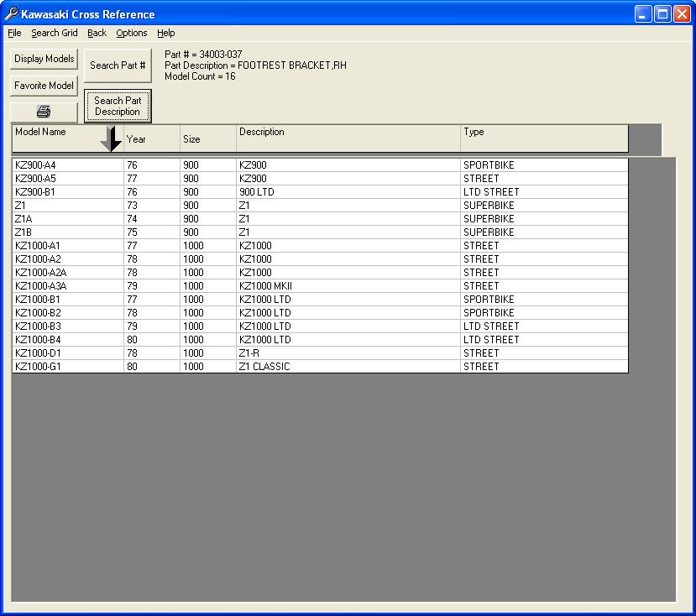Image resolution: width=696 pixels, height=616 pixels.
Task: Open the Options menu
Action: click(131, 33)
